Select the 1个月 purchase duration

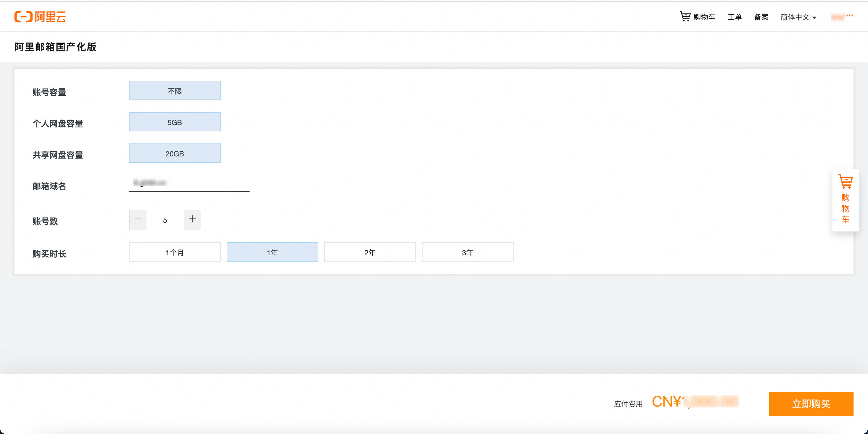[175, 252]
